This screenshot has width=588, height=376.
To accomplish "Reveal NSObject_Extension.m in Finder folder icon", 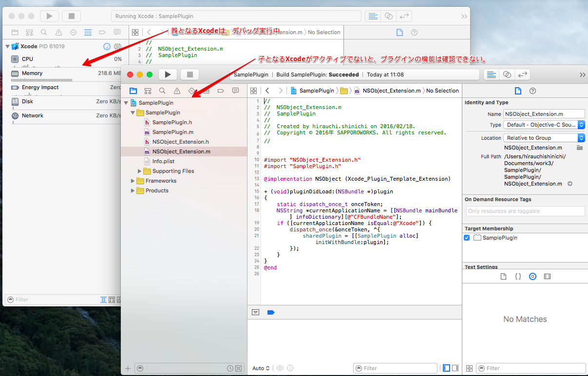I will pos(580,147).
